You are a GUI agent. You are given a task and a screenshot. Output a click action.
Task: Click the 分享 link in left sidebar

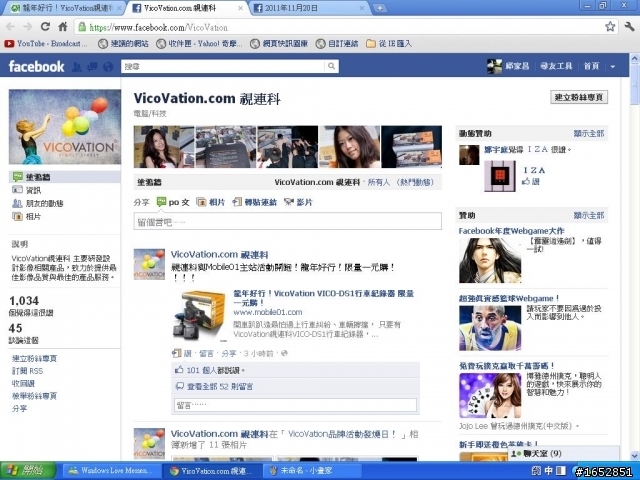coord(19,408)
